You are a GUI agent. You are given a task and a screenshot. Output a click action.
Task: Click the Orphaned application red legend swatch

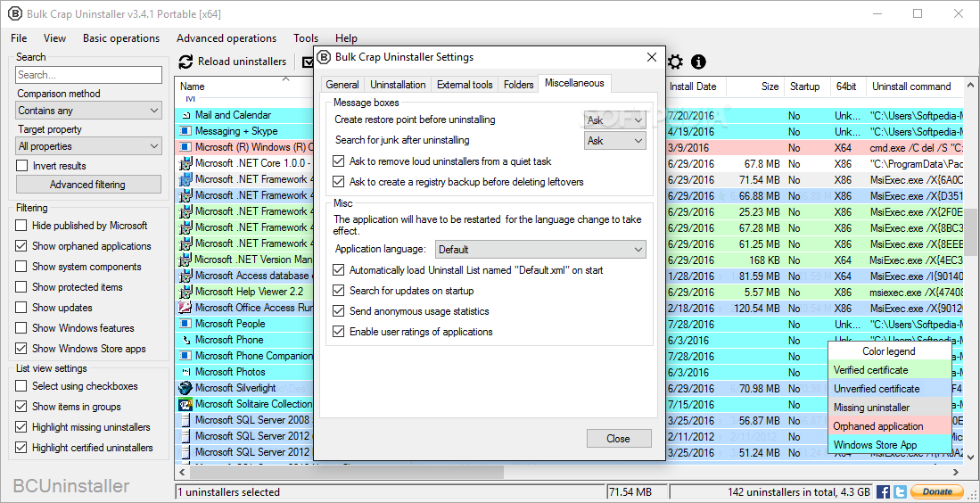[x=889, y=427]
